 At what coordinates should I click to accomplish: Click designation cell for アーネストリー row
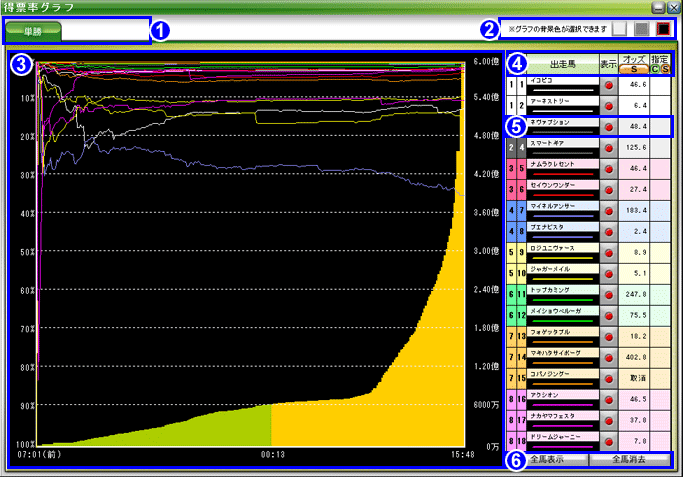tap(660, 105)
